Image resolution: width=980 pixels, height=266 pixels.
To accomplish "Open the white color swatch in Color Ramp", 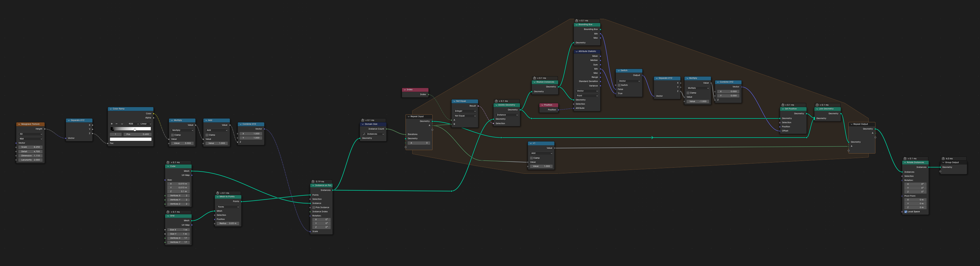I will (x=130, y=139).
